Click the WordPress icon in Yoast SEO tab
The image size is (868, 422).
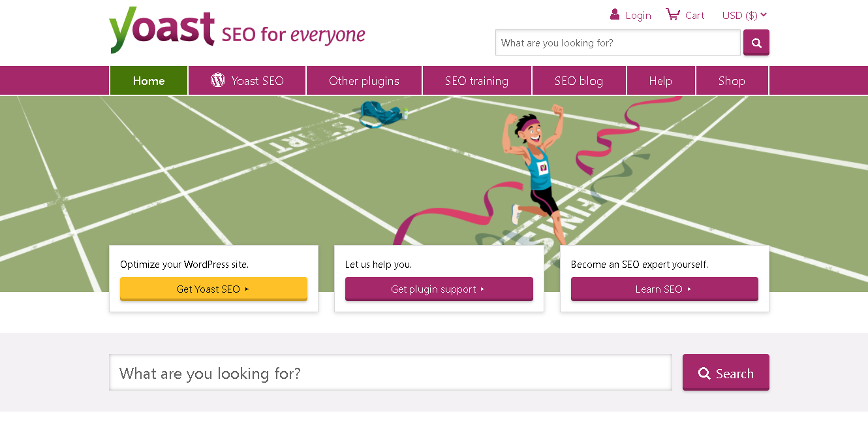coord(217,80)
